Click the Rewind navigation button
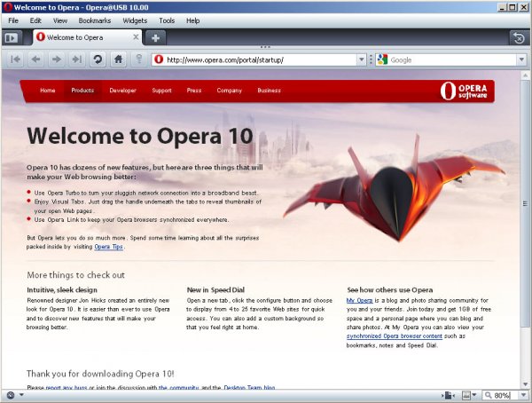The height and width of the screenshot is (403, 532). (x=15, y=59)
